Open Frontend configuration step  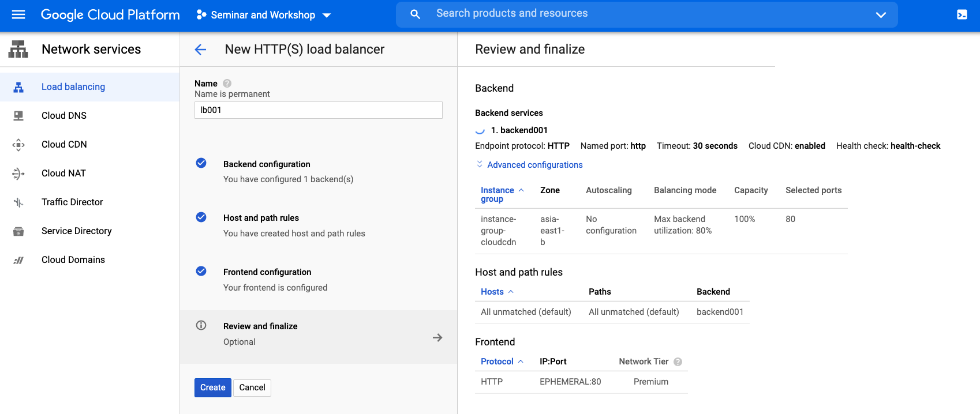[x=319, y=280]
